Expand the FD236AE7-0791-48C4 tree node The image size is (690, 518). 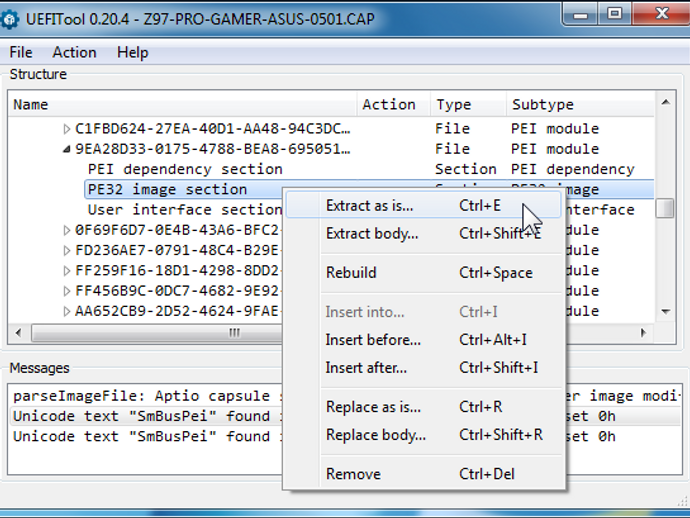66,250
